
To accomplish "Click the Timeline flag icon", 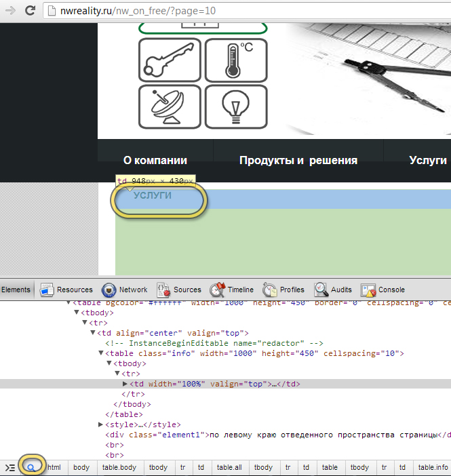I will click(x=218, y=290).
